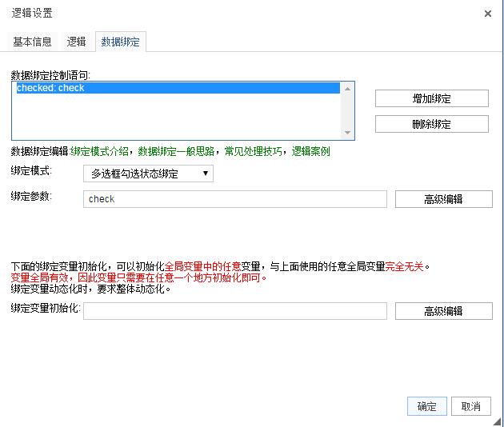Expand the 绑定模式 dropdown
The image size is (504, 427).
(148, 174)
